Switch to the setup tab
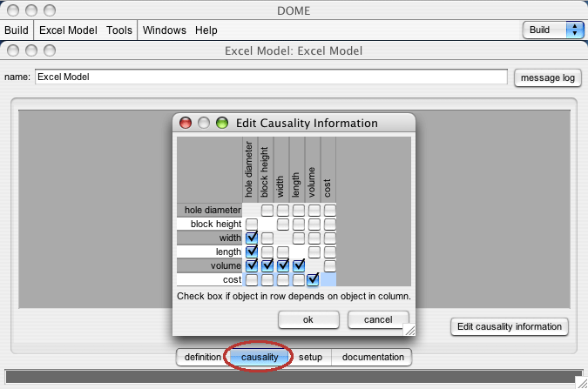 [x=310, y=357]
